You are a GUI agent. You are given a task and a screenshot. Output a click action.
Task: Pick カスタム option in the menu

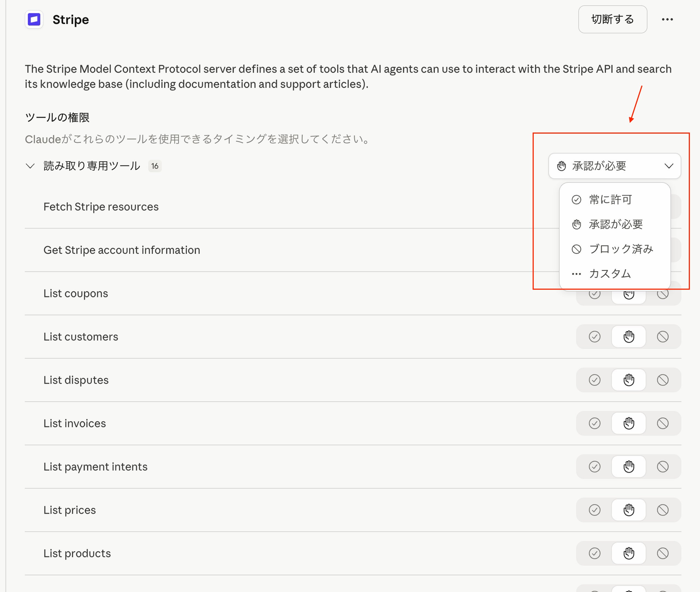[610, 274]
